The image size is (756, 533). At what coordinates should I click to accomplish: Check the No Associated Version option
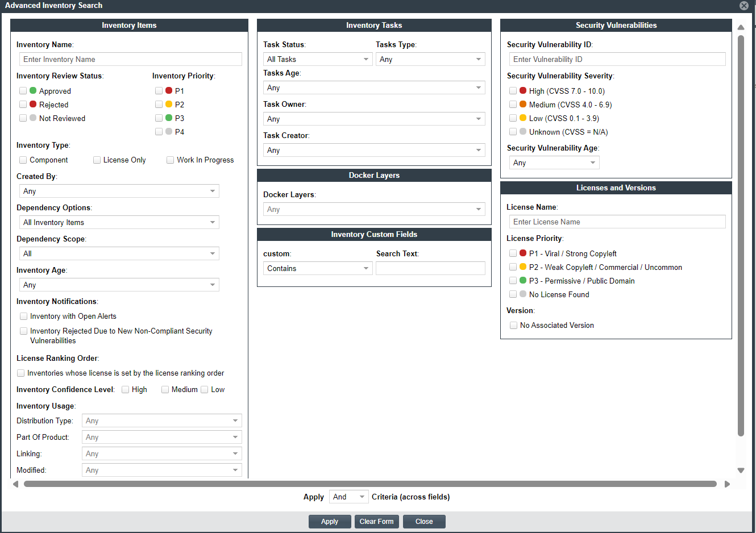coord(514,326)
